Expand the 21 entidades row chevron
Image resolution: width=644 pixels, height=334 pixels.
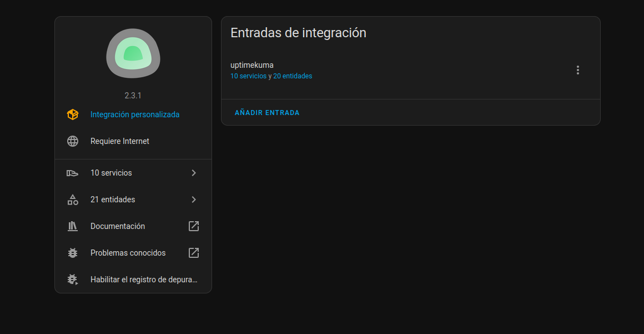(194, 200)
